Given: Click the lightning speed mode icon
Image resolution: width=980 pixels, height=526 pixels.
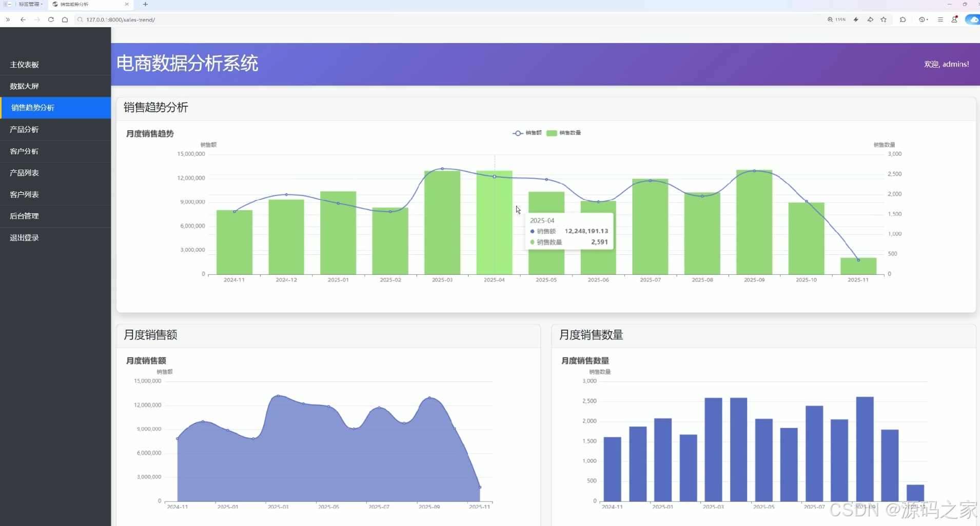Looking at the screenshot, I should coord(856,19).
